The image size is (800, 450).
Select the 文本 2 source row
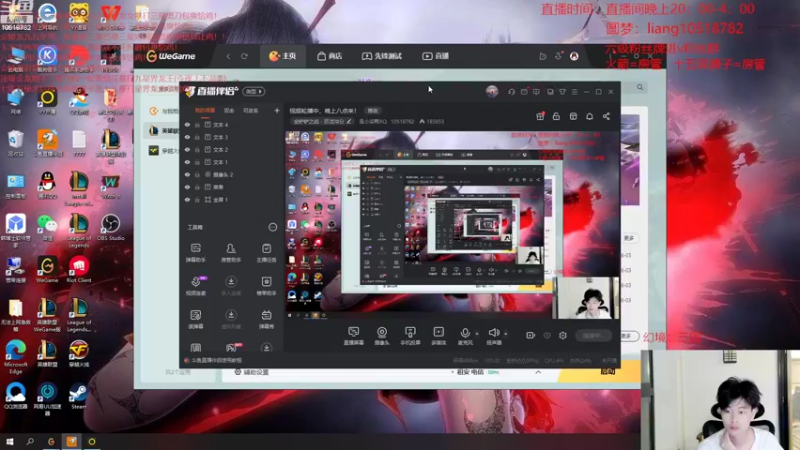(x=232, y=149)
